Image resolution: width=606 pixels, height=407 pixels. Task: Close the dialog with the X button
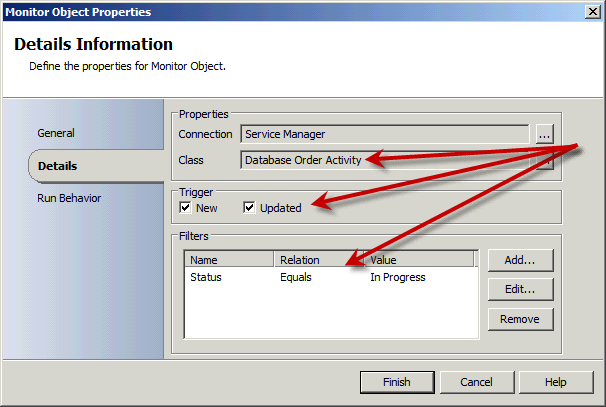588,12
